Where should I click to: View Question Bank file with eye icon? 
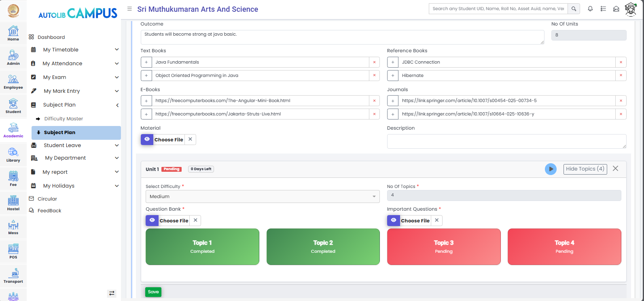tap(152, 220)
